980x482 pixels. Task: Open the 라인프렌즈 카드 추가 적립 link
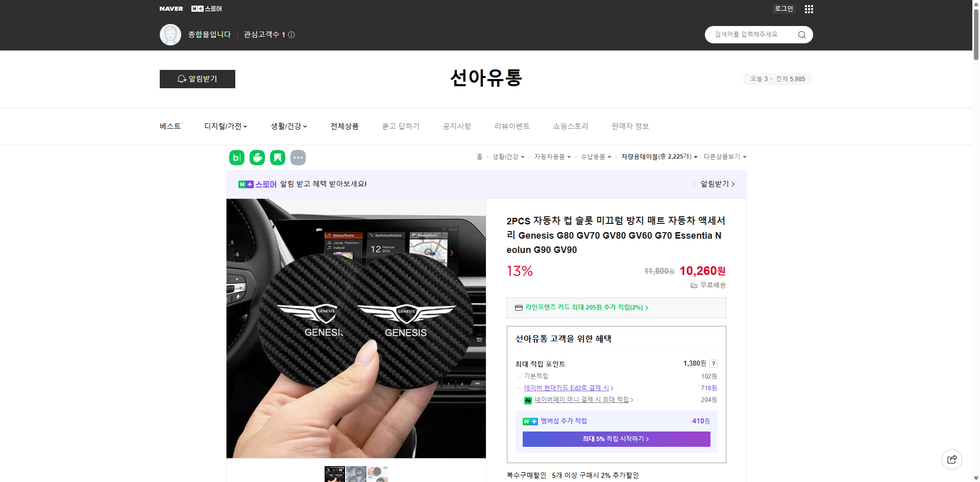584,308
